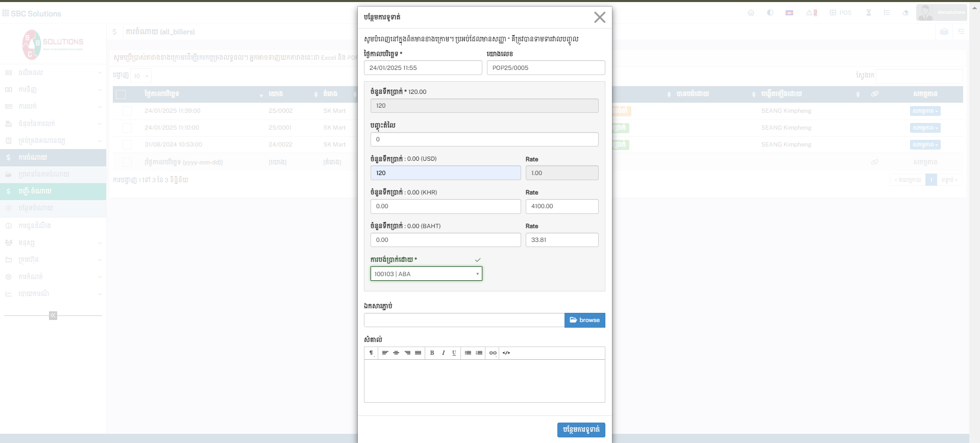Toggle italic formatting in the note editor
The width and height of the screenshot is (980, 443).
click(x=443, y=353)
